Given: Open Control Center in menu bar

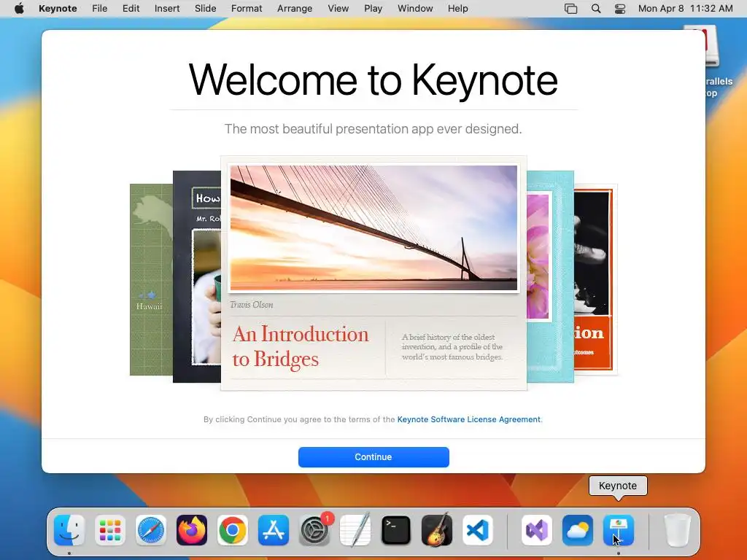Looking at the screenshot, I should pos(620,9).
